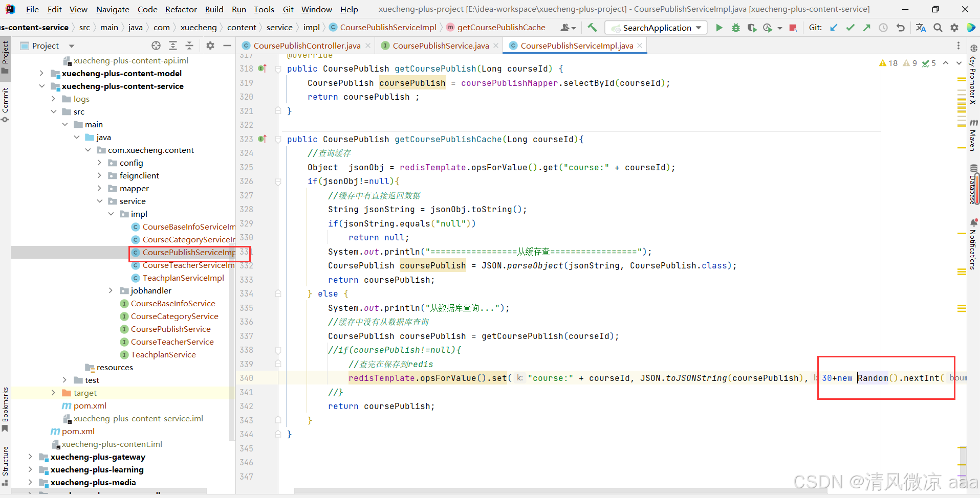Expand the jobhandler package
This screenshot has height=498, width=980.
point(111,290)
